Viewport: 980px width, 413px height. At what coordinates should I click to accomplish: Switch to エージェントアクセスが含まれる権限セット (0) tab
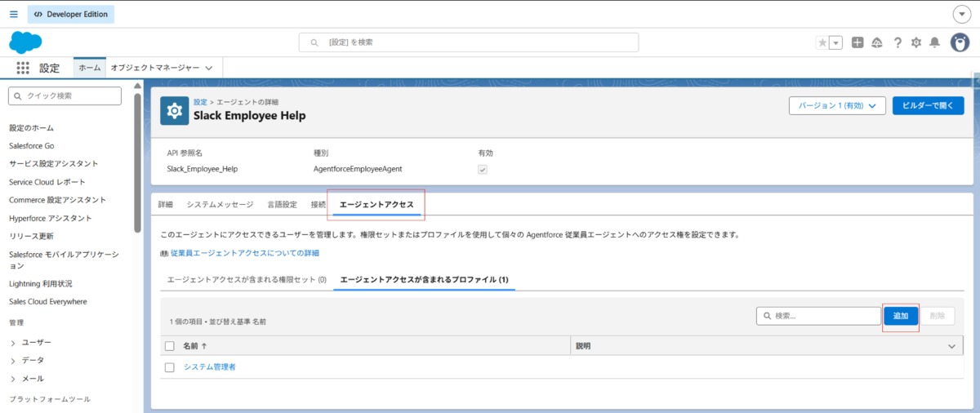pyautogui.click(x=247, y=280)
